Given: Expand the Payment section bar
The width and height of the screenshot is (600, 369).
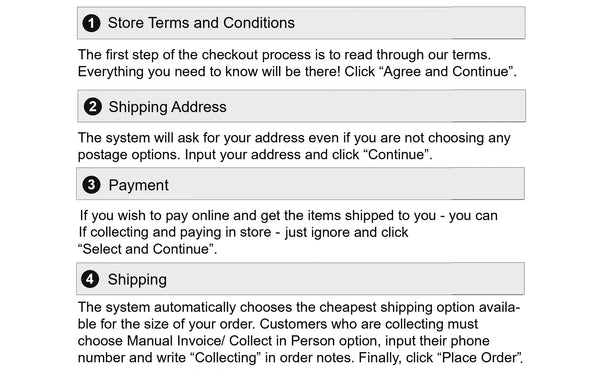Looking at the screenshot, I should click(x=300, y=184).
